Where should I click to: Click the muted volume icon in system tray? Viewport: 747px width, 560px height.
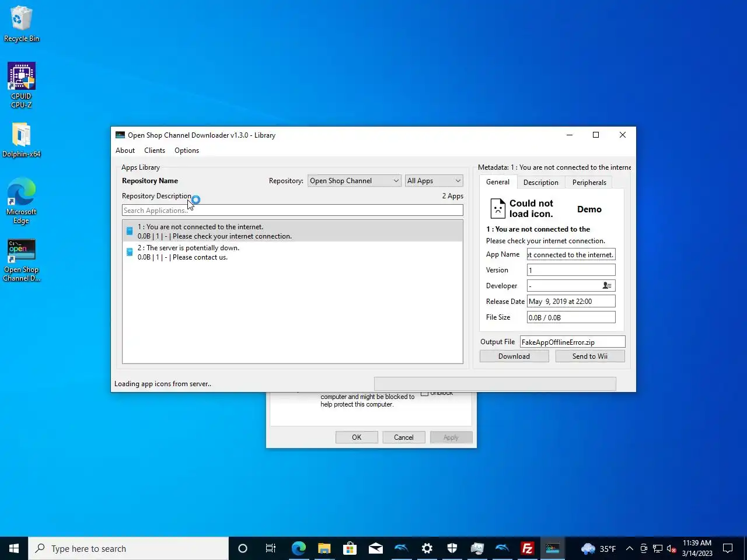671,548
